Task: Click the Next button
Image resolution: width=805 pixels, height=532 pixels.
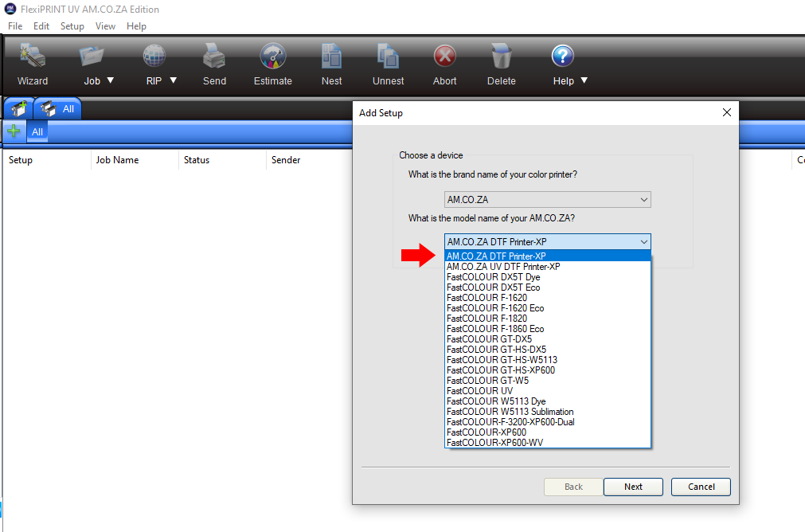Action: pos(633,487)
